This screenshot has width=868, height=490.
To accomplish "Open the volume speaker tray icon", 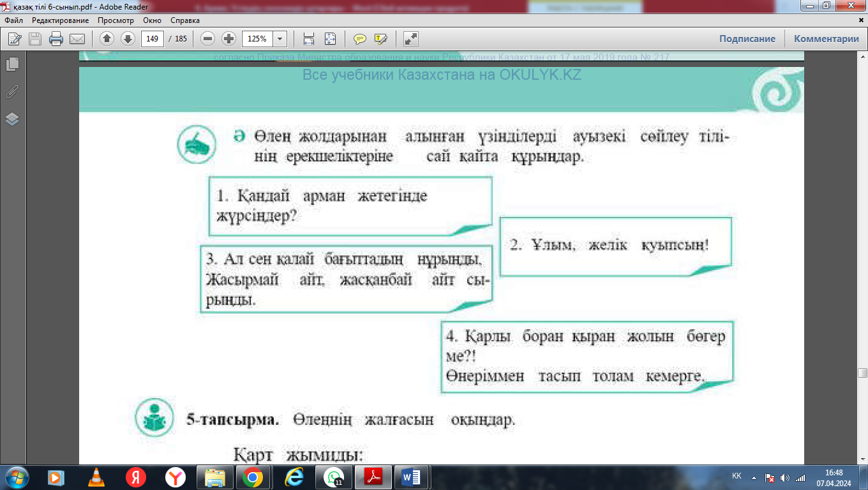I will pyautogui.click(x=785, y=477).
